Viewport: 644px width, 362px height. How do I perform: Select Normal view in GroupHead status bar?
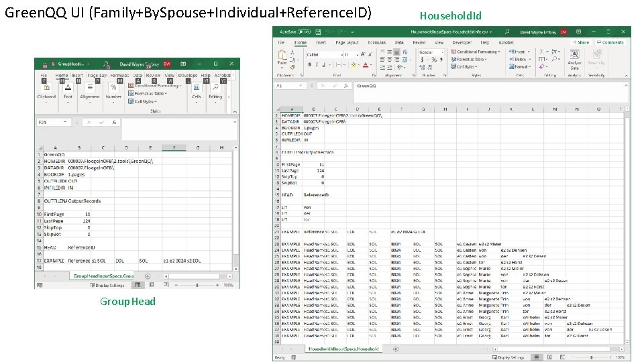pyautogui.click(x=138, y=285)
